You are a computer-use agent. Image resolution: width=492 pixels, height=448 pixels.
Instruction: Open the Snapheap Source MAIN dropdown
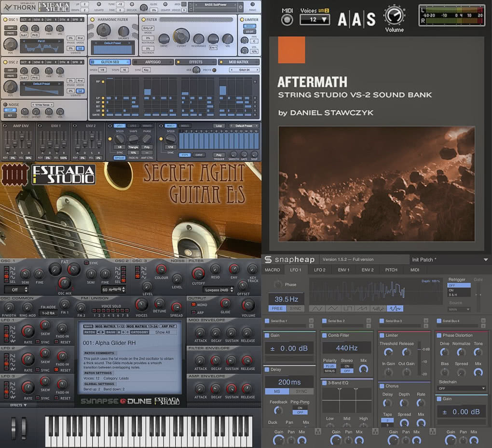click(x=459, y=310)
